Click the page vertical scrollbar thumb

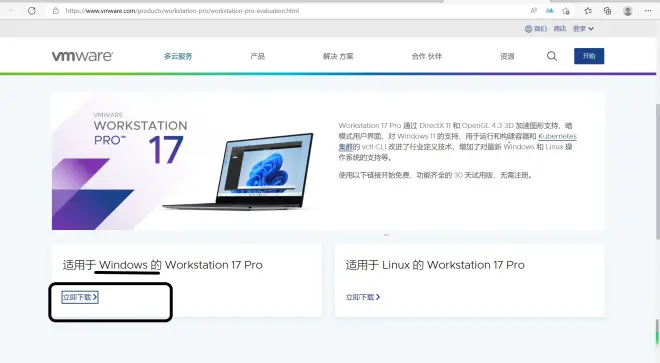click(x=657, y=171)
